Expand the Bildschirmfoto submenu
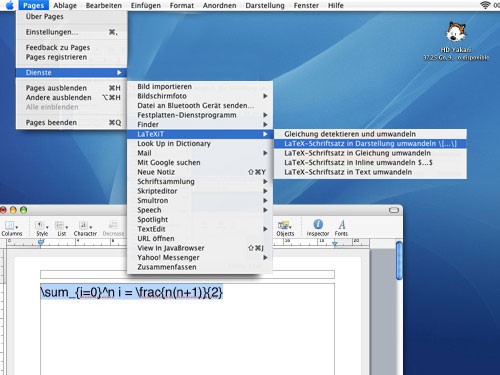Viewport: 500px width, 375px height. tap(200, 96)
